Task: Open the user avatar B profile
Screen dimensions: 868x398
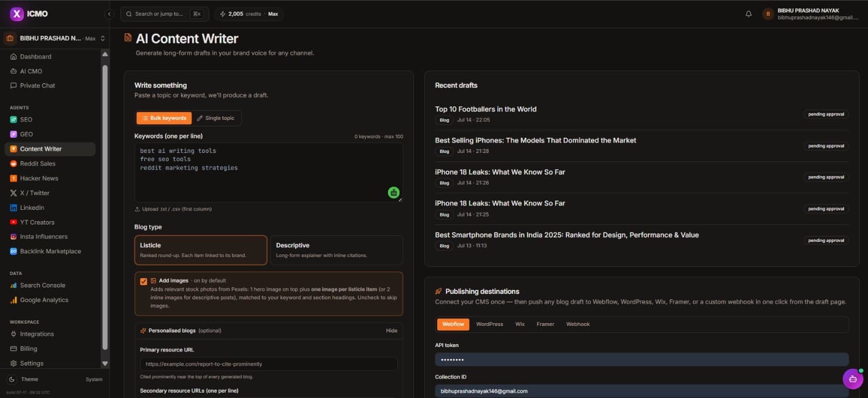Action: click(x=768, y=14)
